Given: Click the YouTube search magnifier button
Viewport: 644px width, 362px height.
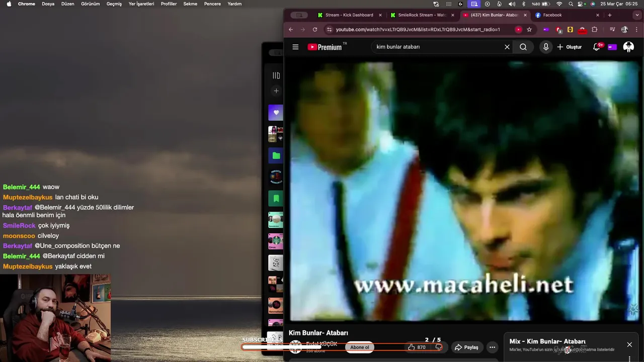Looking at the screenshot, I should click(523, 47).
